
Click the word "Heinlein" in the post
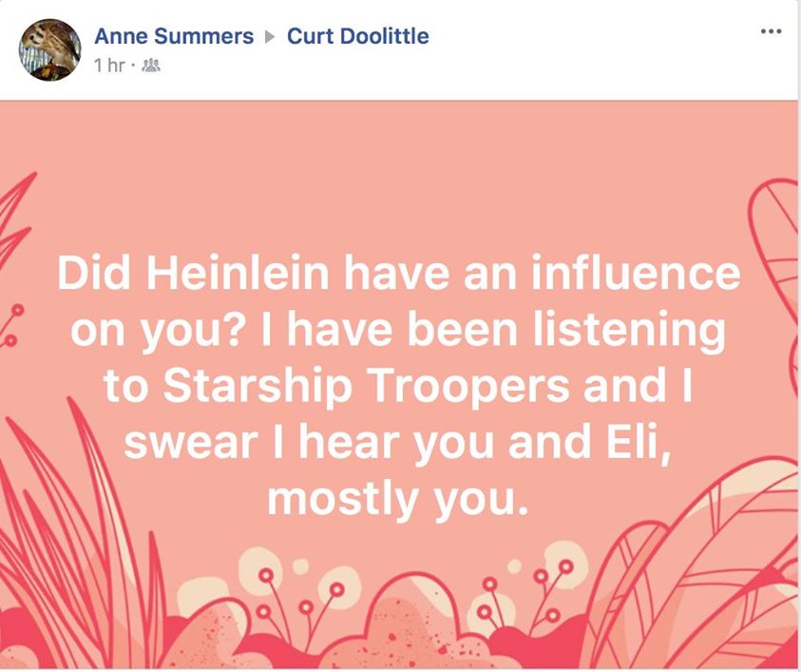239,274
